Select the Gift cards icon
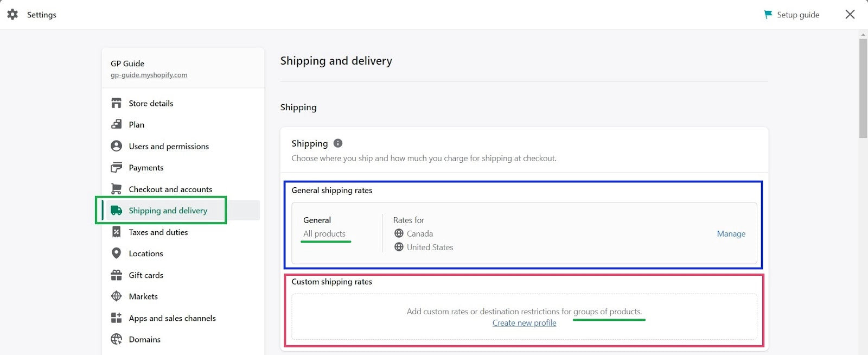 (x=116, y=275)
